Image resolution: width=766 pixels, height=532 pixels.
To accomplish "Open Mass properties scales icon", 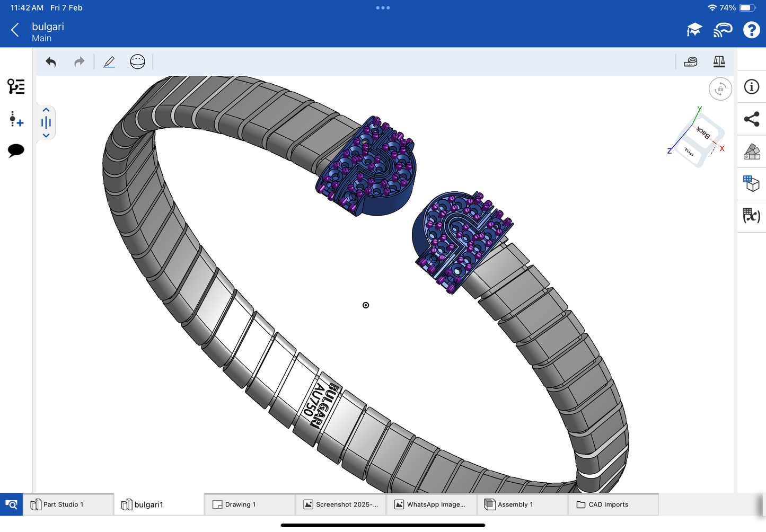I will click(x=719, y=62).
